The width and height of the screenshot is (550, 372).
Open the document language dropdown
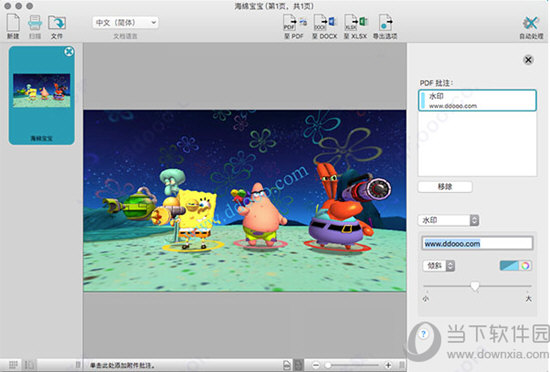pos(125,23)
